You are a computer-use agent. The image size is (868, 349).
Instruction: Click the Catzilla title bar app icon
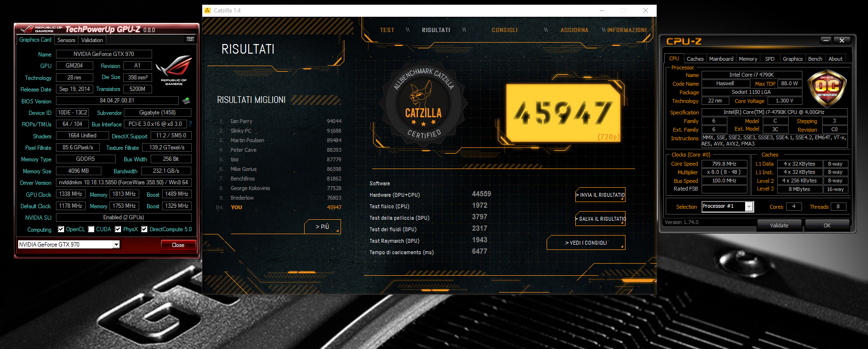point(207,11)
